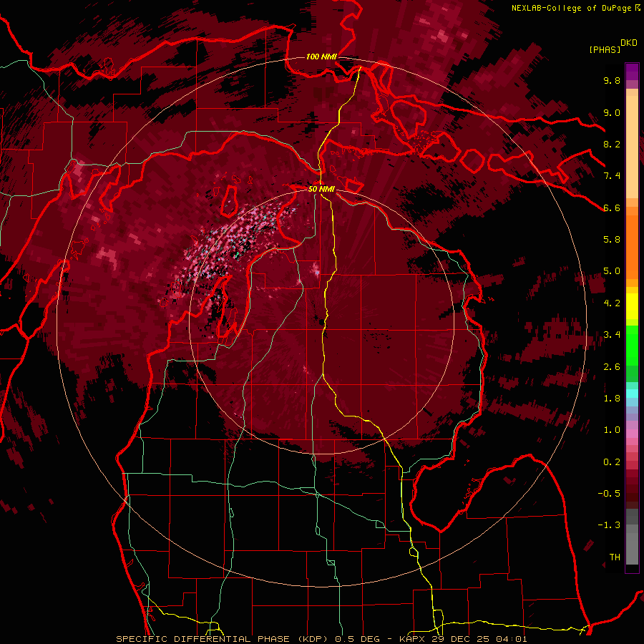Image resolution: width=644 pixels, height=644 pixels.
Task: Click the 100 NMI range ring label
Action: [x=321, y=57]
